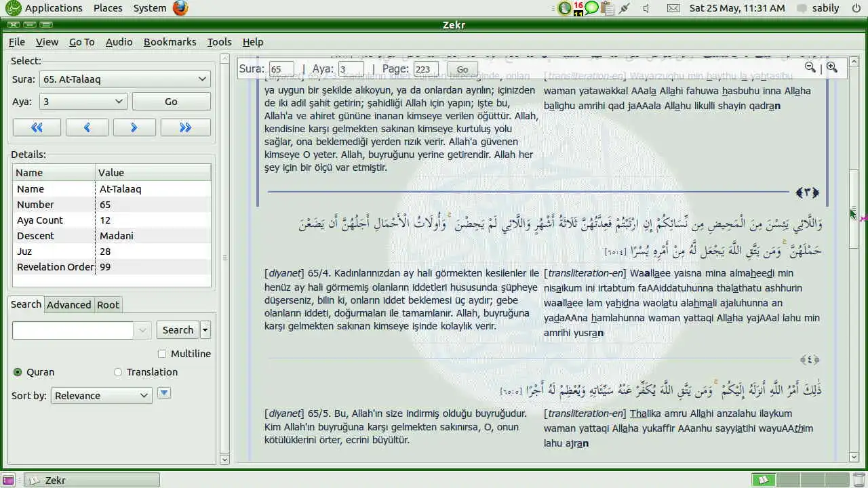This screenshot has width=868, height=488.
Task: Zoom in the Quran text
Action: [832, 67]
